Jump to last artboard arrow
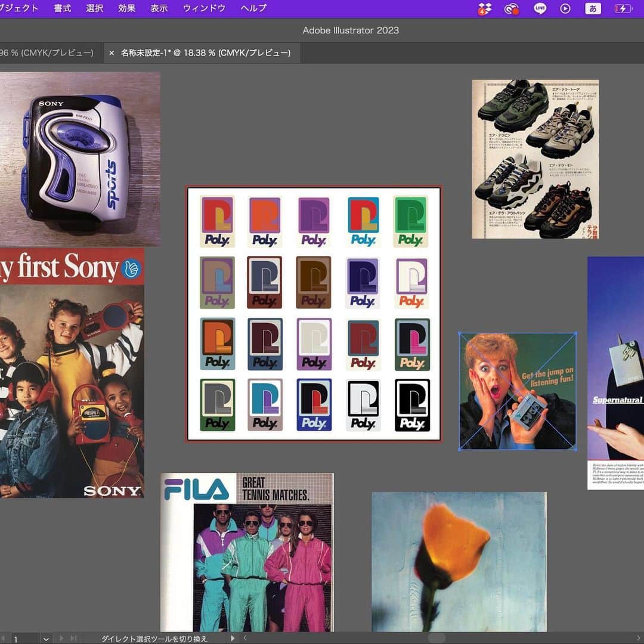 [73, 638]
